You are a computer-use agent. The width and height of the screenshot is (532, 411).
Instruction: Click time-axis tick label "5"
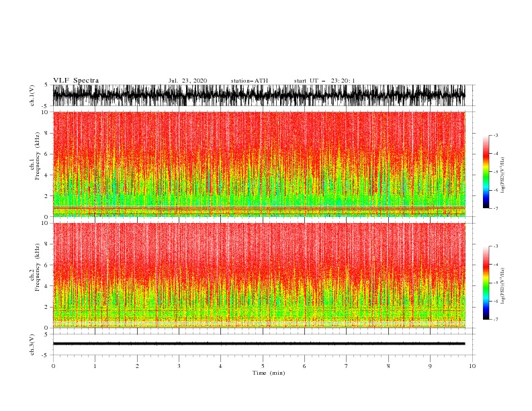tap(263, 366)
